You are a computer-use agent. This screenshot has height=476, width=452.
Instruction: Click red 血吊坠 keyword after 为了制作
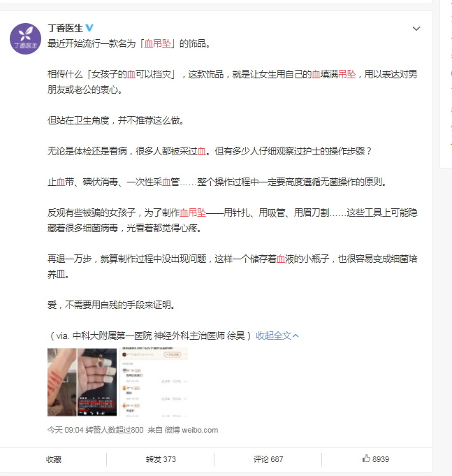pyautogui.click(x=193, y=212)
